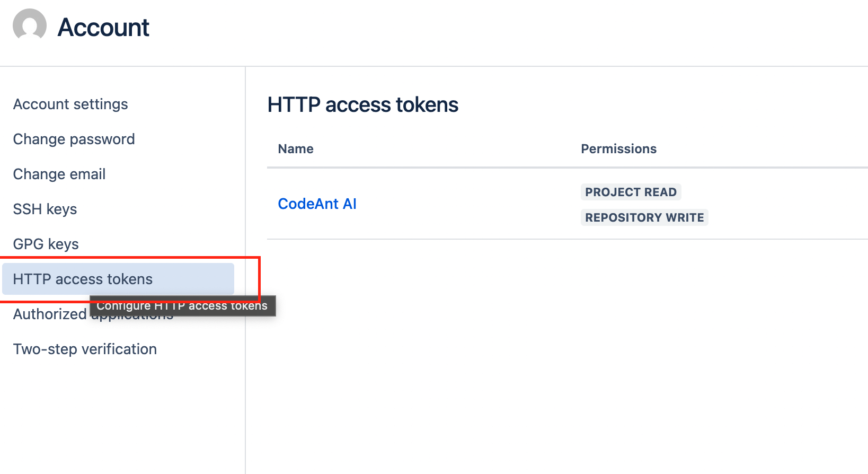The height and width of the screenshot is (474, 868).
Task: Go to Two-step verification setup
Action: click(x=85, y=349)
